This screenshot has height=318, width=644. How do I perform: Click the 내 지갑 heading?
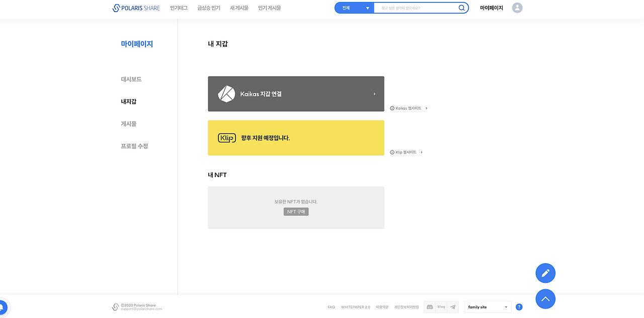218,44
